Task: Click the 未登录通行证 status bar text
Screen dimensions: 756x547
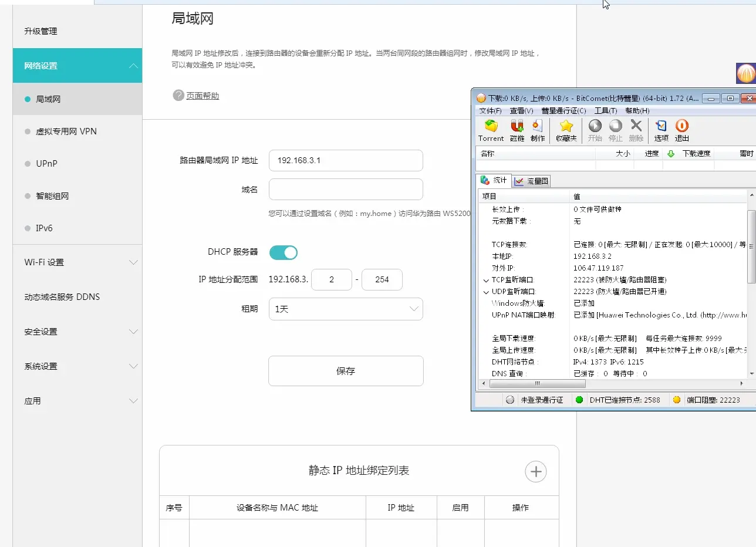Action: click(542, 400)
